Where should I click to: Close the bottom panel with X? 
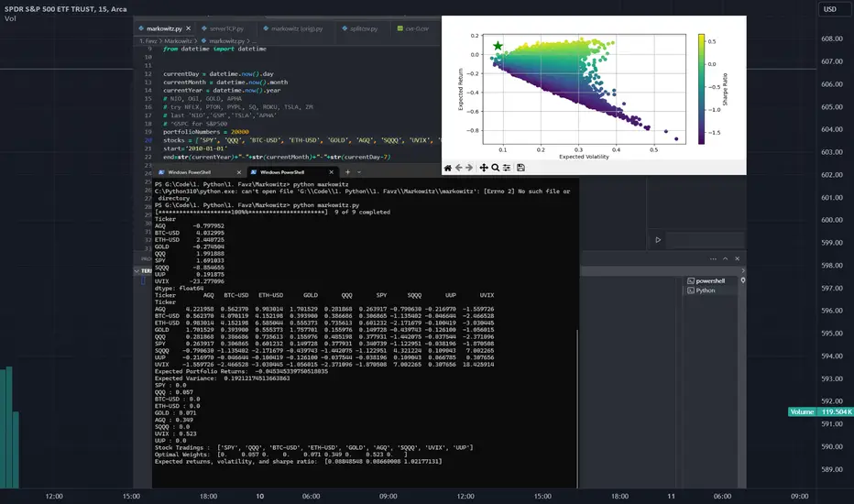(x=738, y=258)
